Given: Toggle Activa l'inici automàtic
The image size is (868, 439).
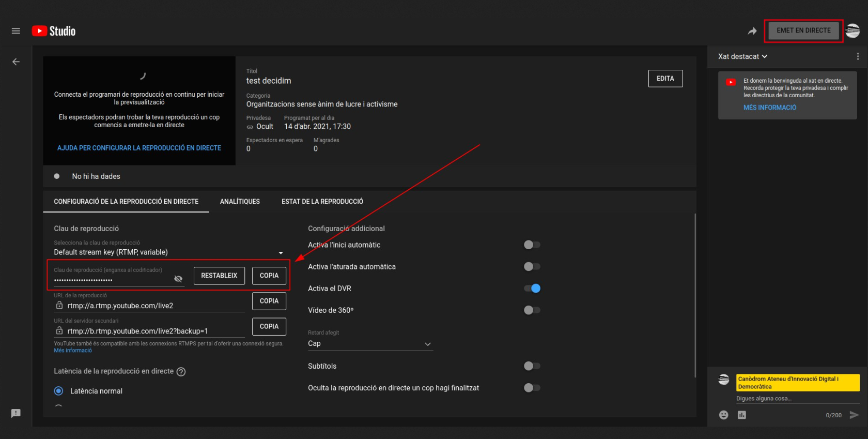Looking at the screenshot, I should tap(532, 245).
